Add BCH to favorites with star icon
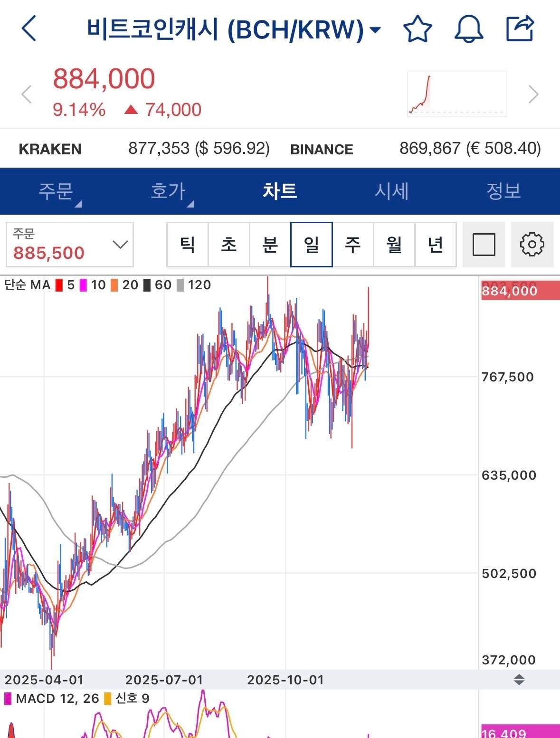Screen dimensions: 560x738 click(x=418, y=29)
